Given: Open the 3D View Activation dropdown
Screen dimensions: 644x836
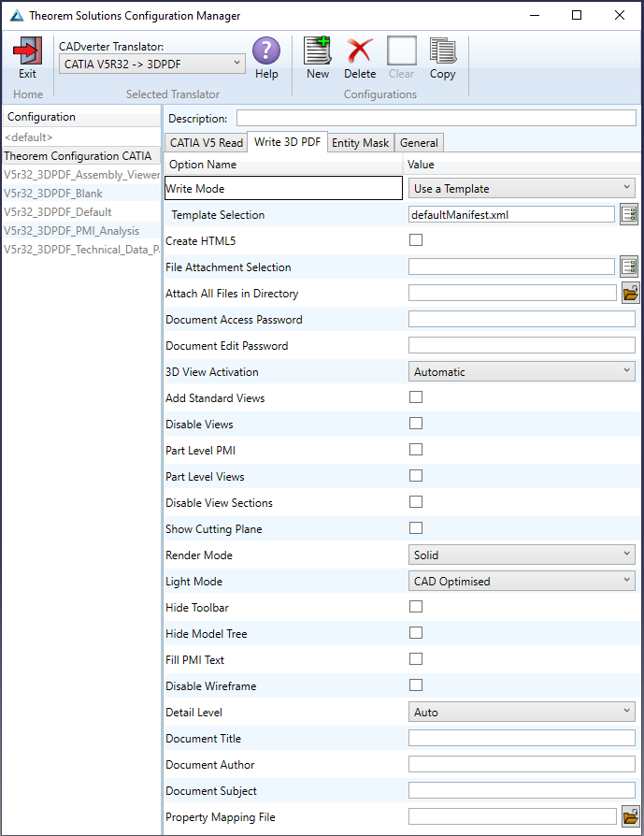Looking at the screenshot, I should [522, 371].
